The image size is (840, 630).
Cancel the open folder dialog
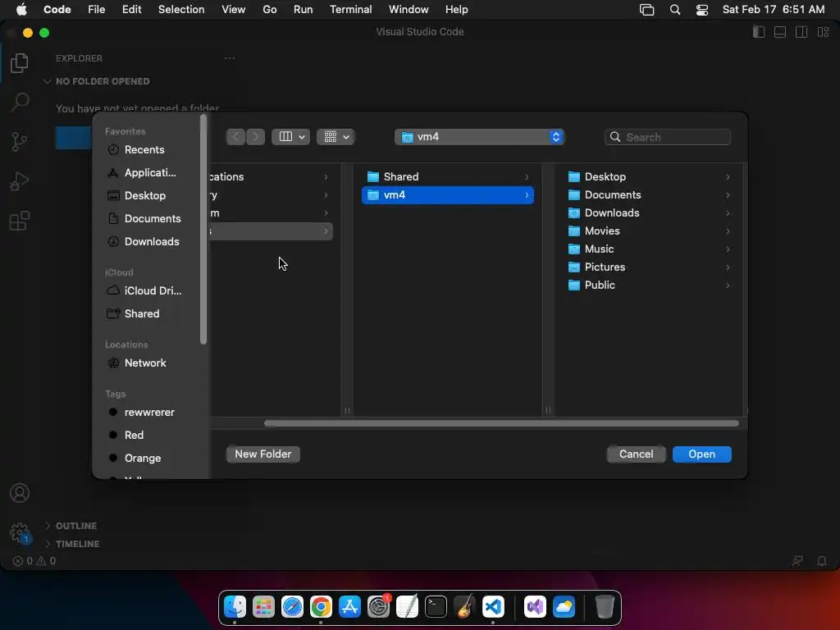pyautogui.click(x=636, y=454)
